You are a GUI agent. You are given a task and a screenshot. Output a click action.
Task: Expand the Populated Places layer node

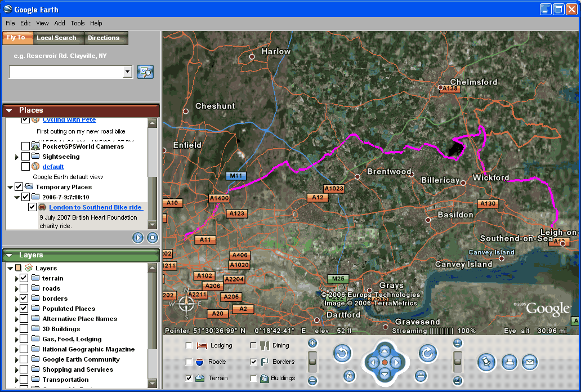pyautogui.click(x=17, y=309)
